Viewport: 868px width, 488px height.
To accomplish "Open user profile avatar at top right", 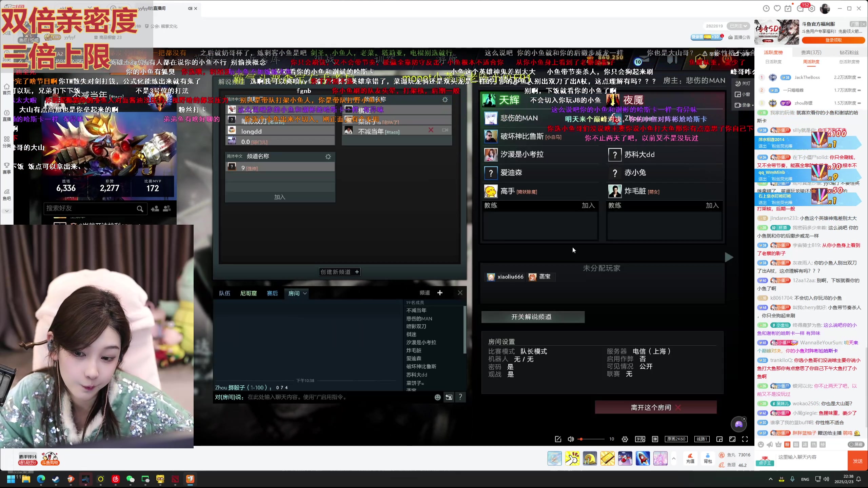I will pos(825,8).
